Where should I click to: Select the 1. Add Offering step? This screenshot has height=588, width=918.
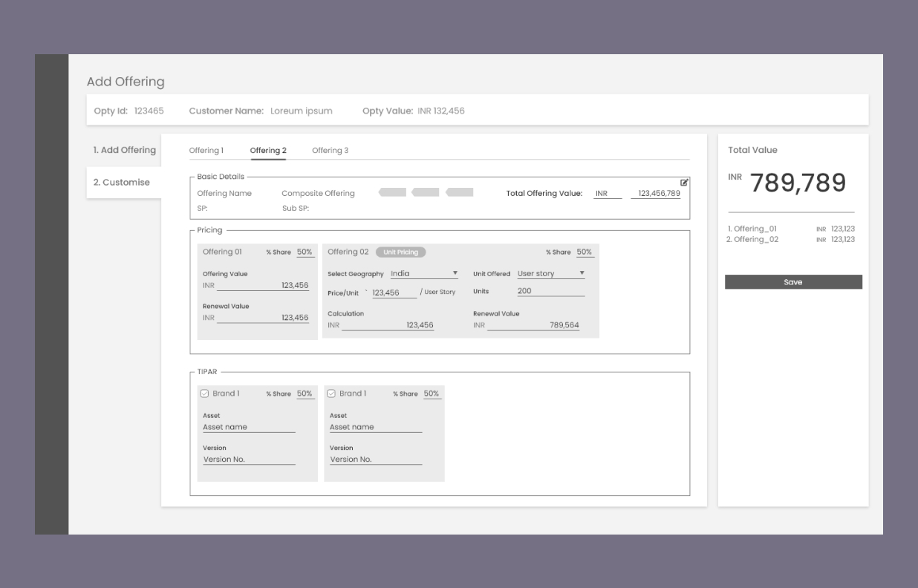(124, 150)
